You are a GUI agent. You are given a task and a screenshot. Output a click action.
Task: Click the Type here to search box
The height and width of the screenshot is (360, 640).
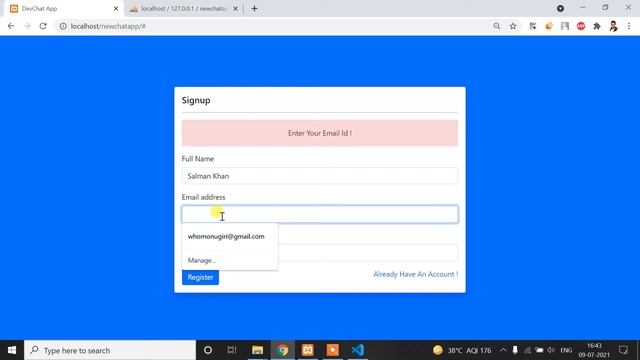tap(110, 350)
